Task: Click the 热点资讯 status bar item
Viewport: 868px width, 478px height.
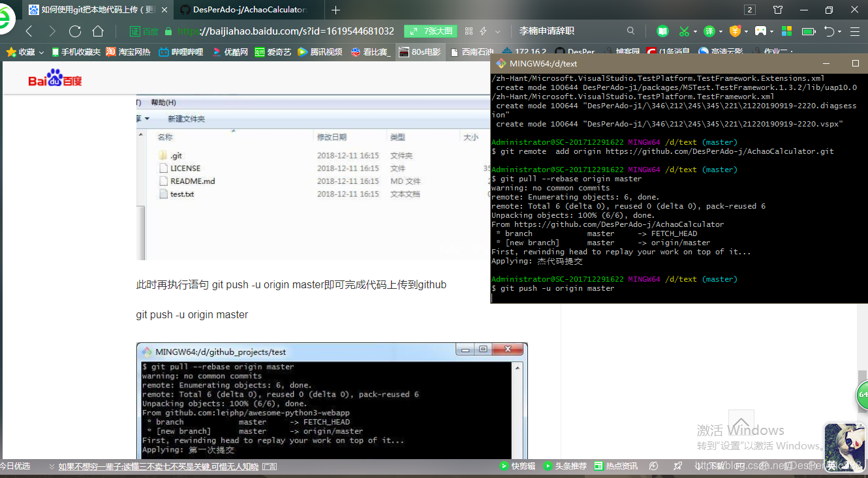Action: point(616,466)
